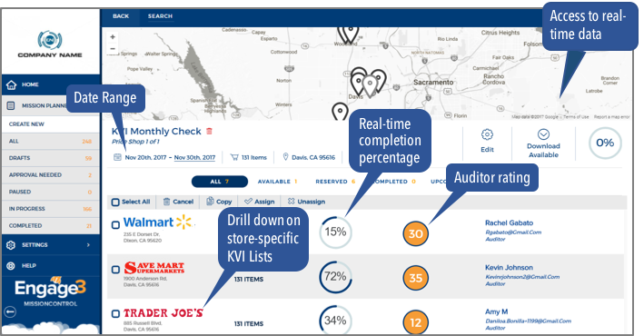
Task: Zoom in on the map
Action: (113, 37)
